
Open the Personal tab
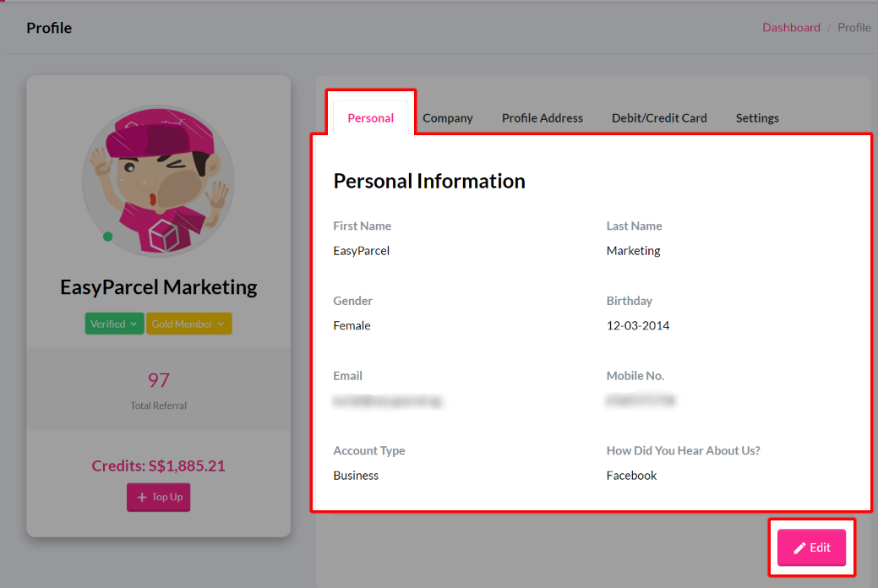click(x=370, y=117)
